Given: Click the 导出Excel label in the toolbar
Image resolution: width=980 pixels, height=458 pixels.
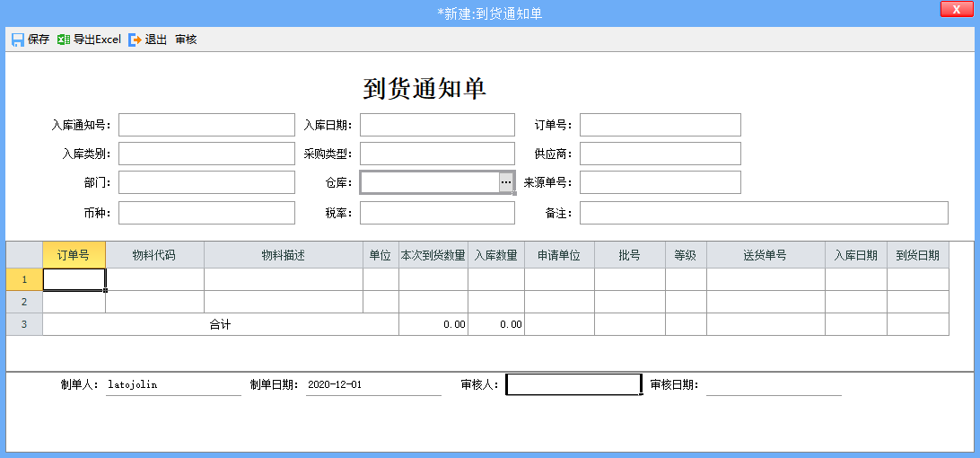Looking at the screenshot, I should pos(98,40).
